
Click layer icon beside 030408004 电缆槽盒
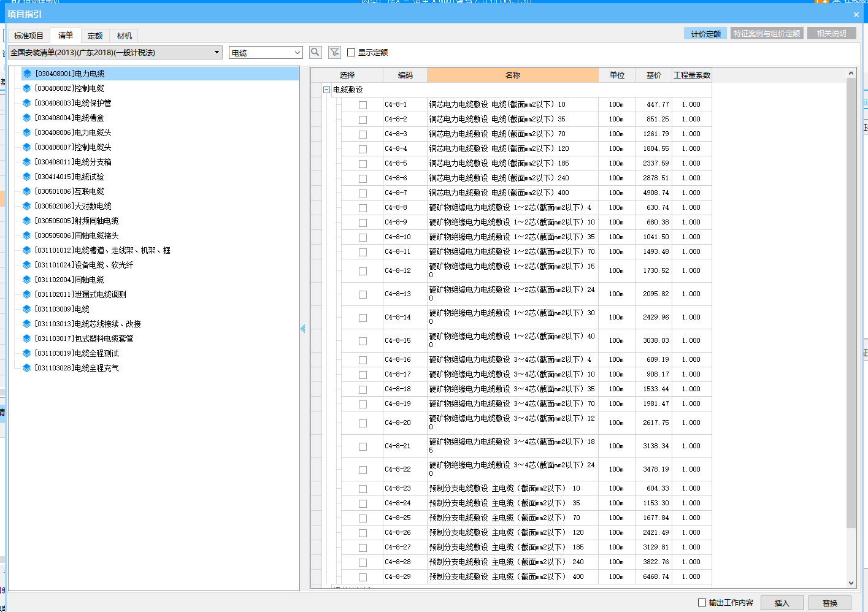27,118
